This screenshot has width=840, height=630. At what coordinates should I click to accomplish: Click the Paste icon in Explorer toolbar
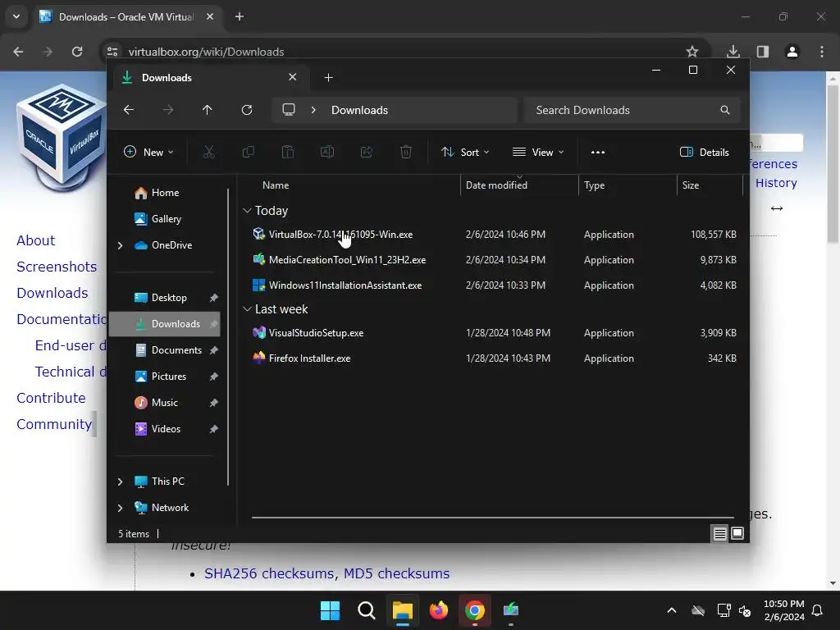[288, 152]
